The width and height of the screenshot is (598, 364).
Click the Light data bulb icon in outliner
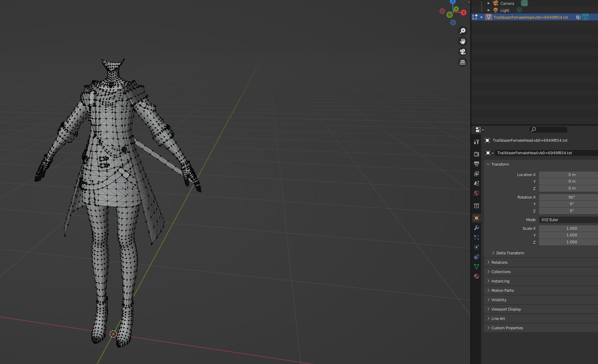tap(519, 10)
